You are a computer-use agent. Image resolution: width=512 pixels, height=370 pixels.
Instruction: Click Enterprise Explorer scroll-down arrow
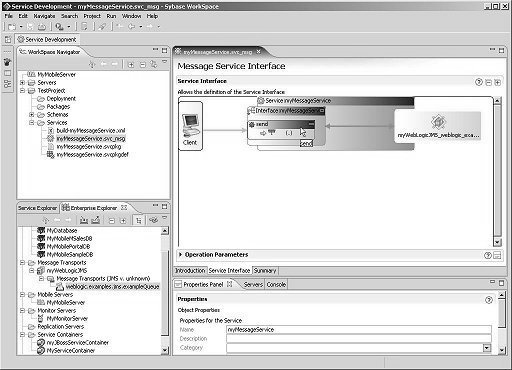coord(165,350)
